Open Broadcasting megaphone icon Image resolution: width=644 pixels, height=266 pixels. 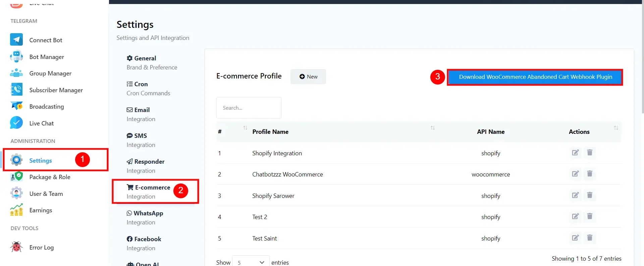pyautogui.click(x=16, y=106)
